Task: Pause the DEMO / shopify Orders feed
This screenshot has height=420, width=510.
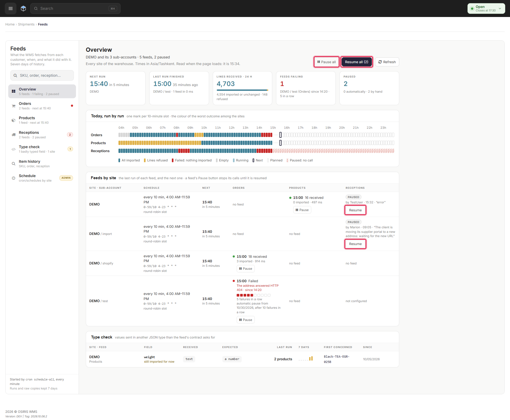Action: coord(246,269)
